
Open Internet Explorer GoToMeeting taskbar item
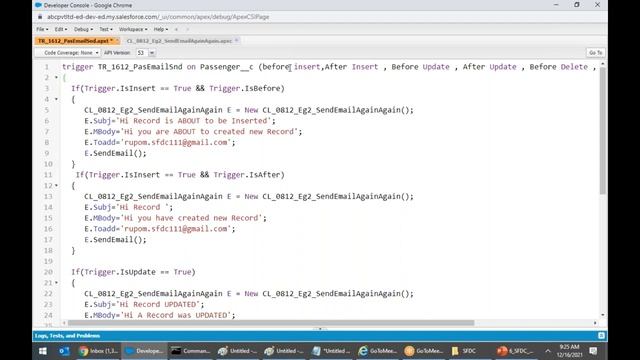click(377, 351)
